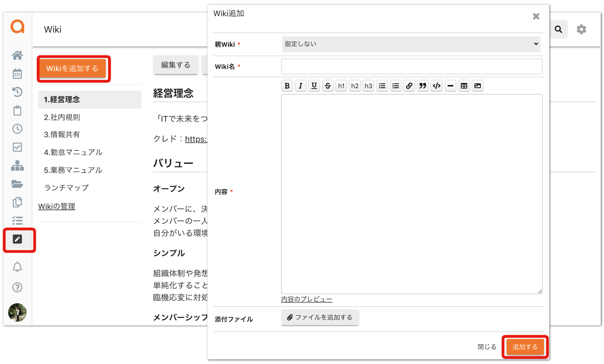Open the clipboard icon in sidebar
Viewport: 604px width, 364px height.
17,110
